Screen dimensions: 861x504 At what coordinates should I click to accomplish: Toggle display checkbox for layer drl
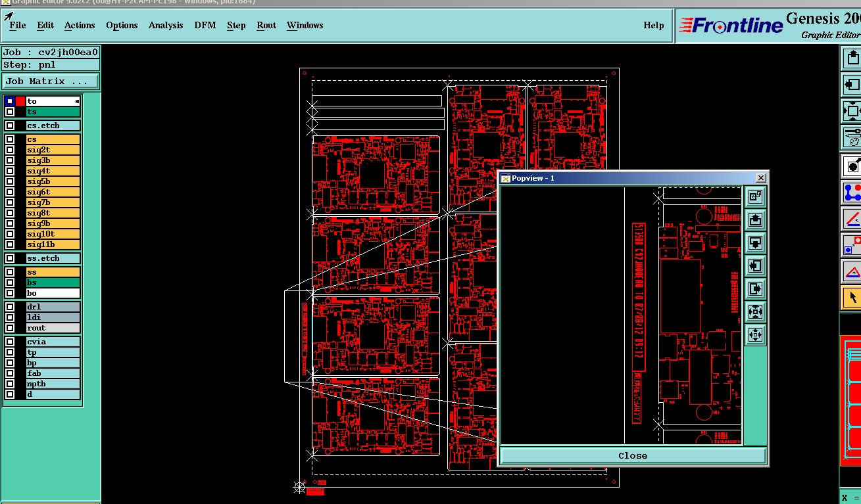pyautogui.click(x=10, y=307)
